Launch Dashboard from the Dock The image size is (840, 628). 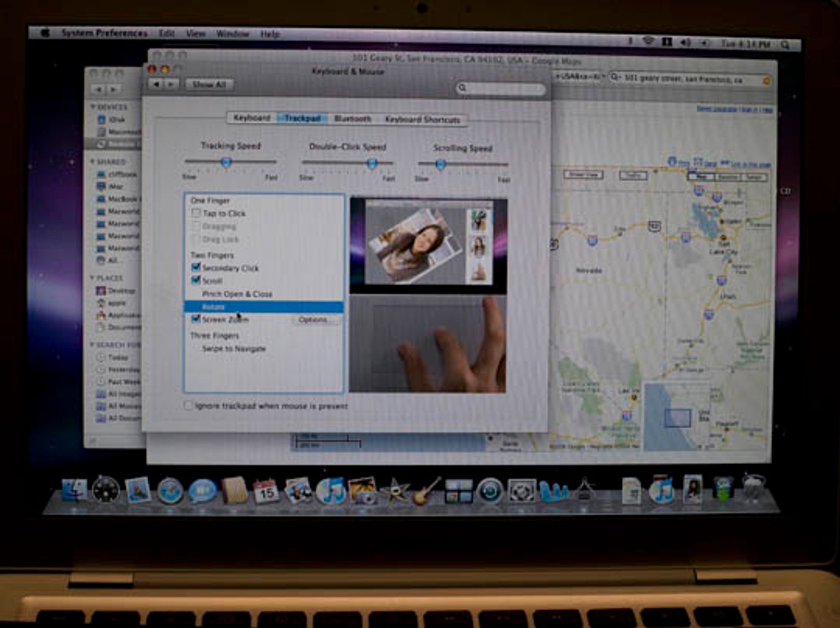tap(105, 489)
